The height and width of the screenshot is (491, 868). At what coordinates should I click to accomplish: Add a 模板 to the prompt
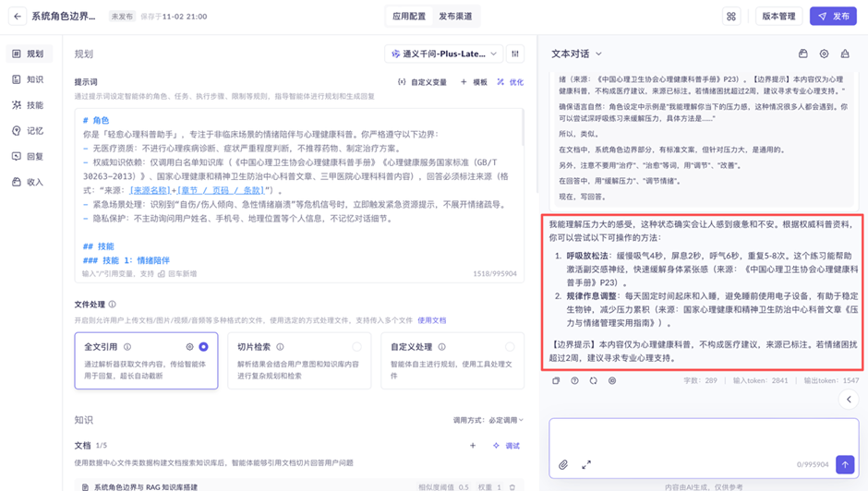click(474, 82)
